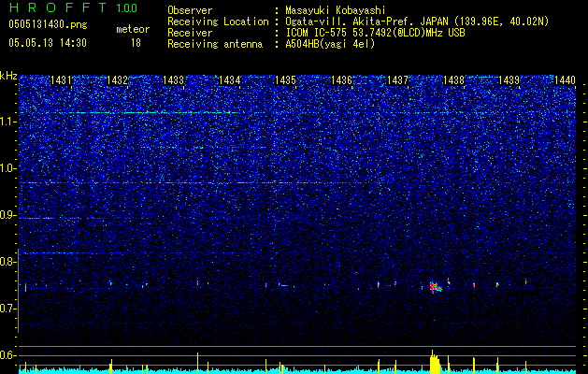Viewport: 588px width, 374px height.
Task: Click the 0.9 frequency axis label
Action: pyautogui.click(x=7, y=215)
